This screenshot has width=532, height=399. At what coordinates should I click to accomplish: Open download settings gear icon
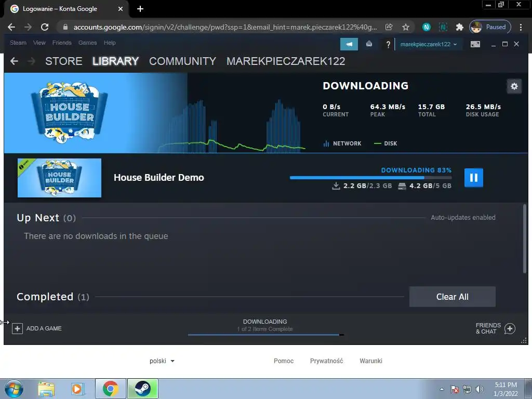(514, 86)
